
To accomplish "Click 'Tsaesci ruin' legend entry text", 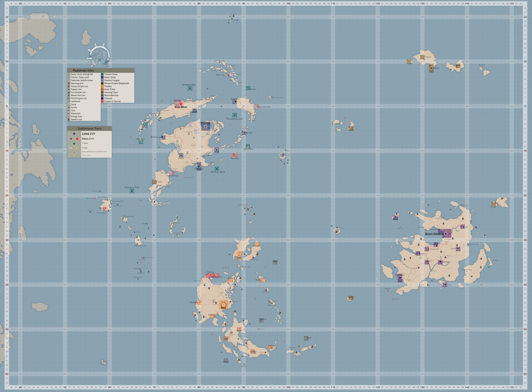I will click(x=76, y=89).
